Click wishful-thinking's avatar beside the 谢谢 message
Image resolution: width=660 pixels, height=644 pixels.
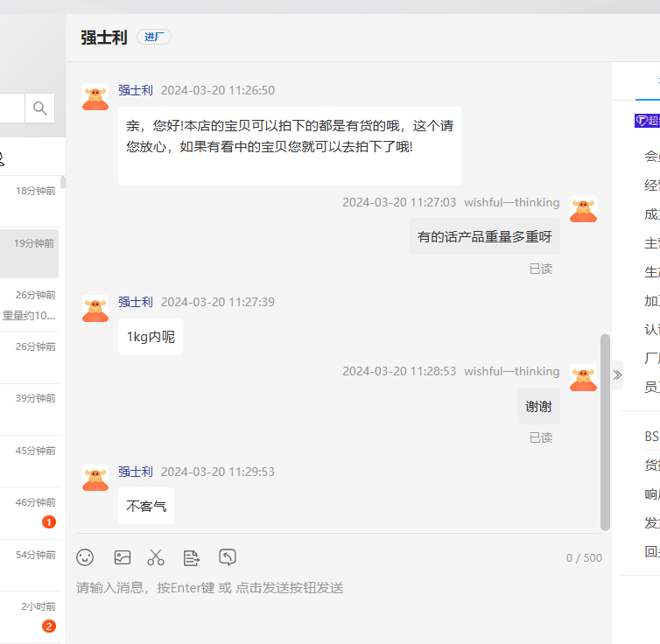coord(583,378)
